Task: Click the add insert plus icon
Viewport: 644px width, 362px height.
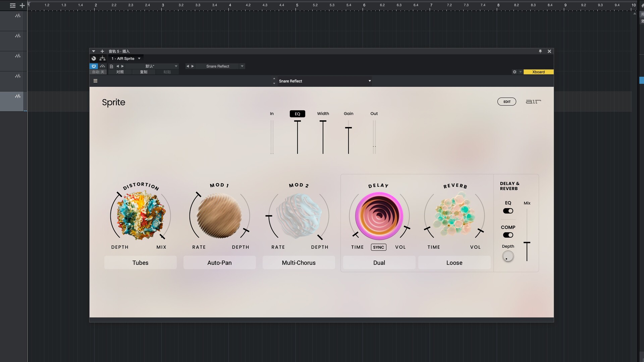Action: [102, 51]
